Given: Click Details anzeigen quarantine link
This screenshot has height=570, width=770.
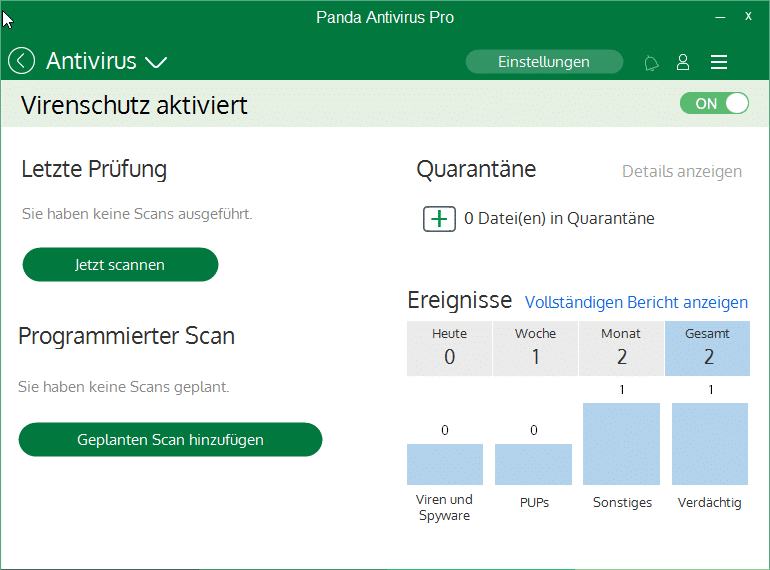Looking at the screenshot, I should coord(682,171).
